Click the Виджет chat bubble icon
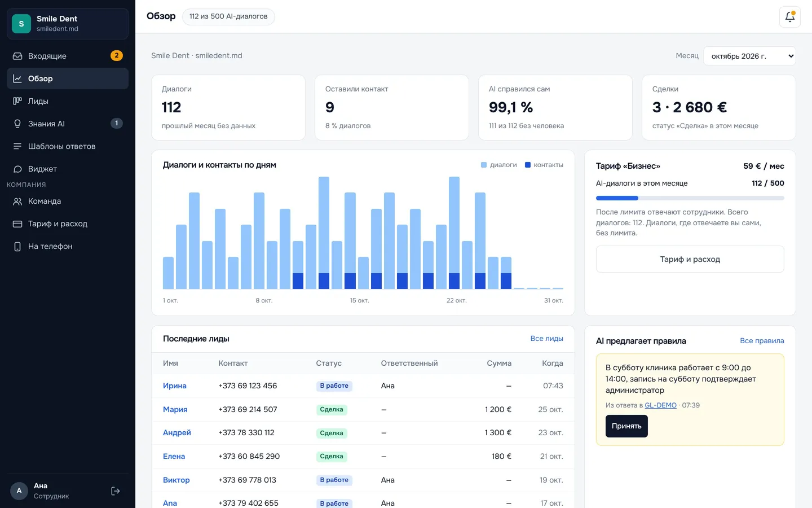The width and height of the screenshot is (812, 508). tap(17, 169)
